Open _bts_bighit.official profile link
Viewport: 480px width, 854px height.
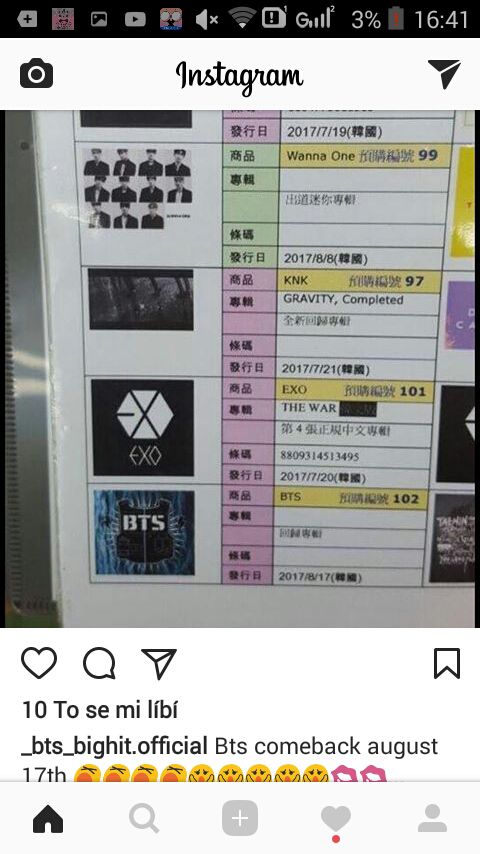click(x=115, y=746)
